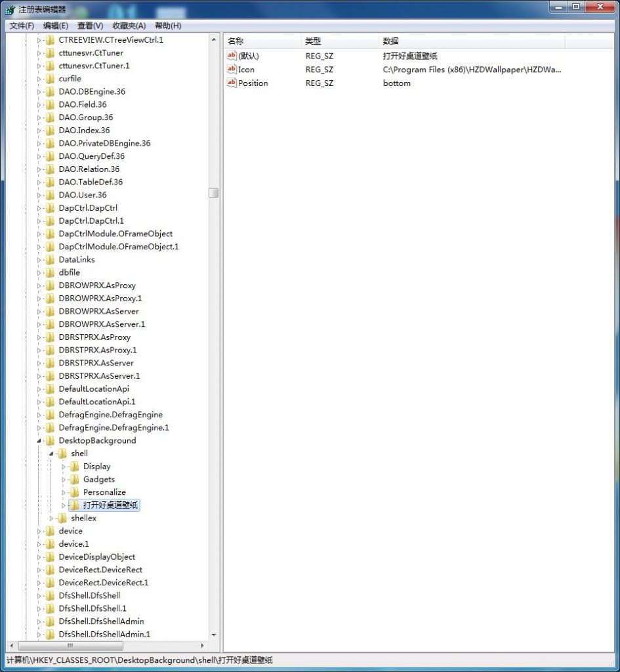Click the folder icon of Display
The image size is (620, 672).
tap(75, 467)
